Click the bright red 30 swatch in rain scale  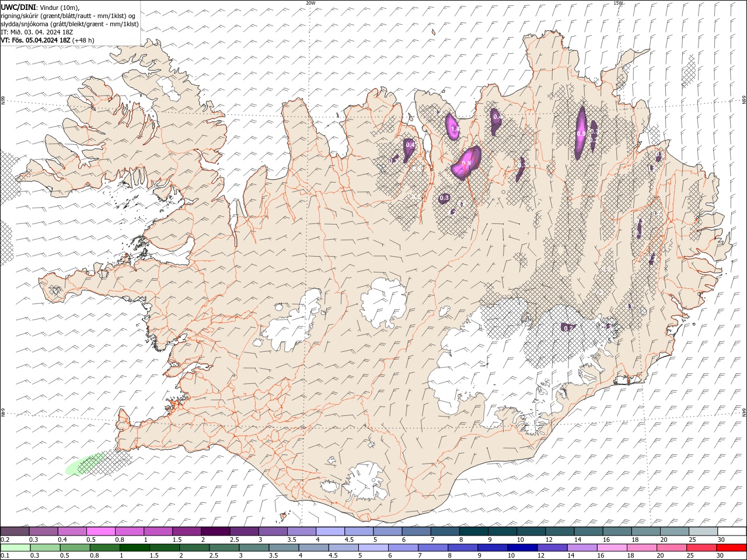tap(731, 548)
